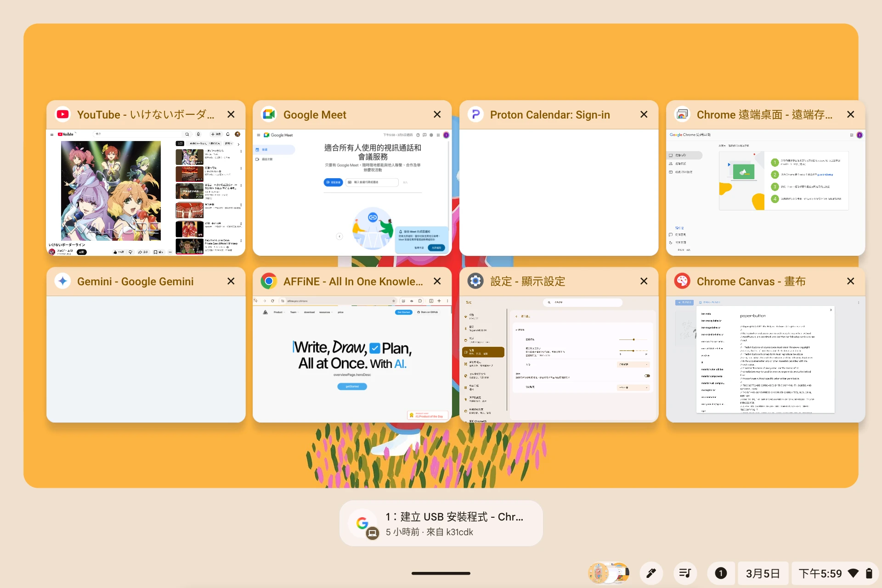This screenshot has width=882, height=588.
Task: Close the Proton Calendar Sign-in window
Action: tap(644, 114)
